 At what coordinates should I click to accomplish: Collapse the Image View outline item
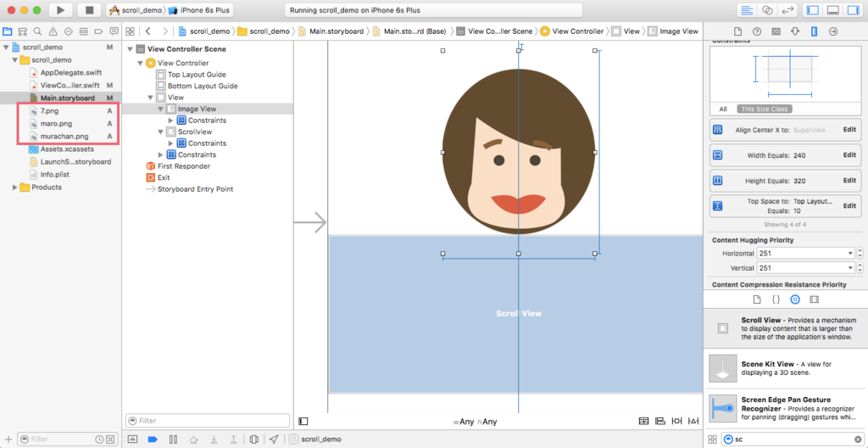pos(161,109)
